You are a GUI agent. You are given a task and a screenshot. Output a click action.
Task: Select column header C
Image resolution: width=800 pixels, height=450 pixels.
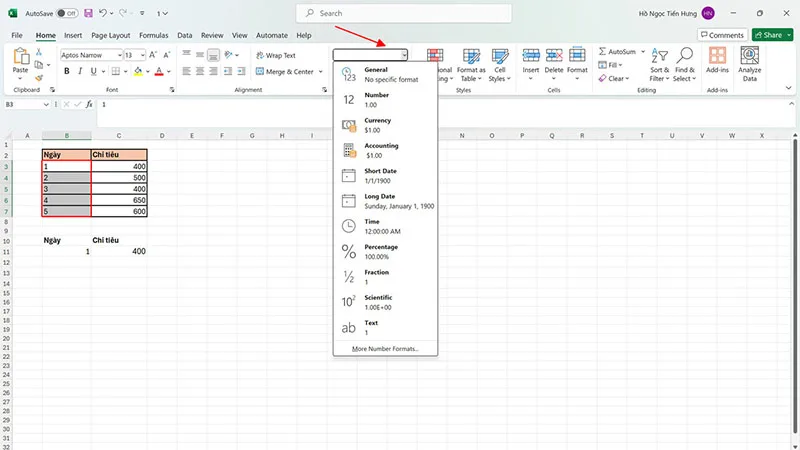[119, 135]
